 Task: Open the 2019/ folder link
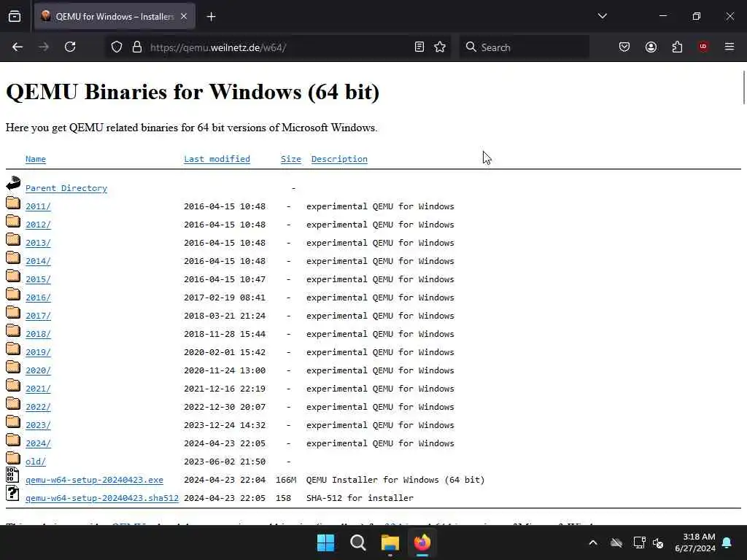point(38,352)
